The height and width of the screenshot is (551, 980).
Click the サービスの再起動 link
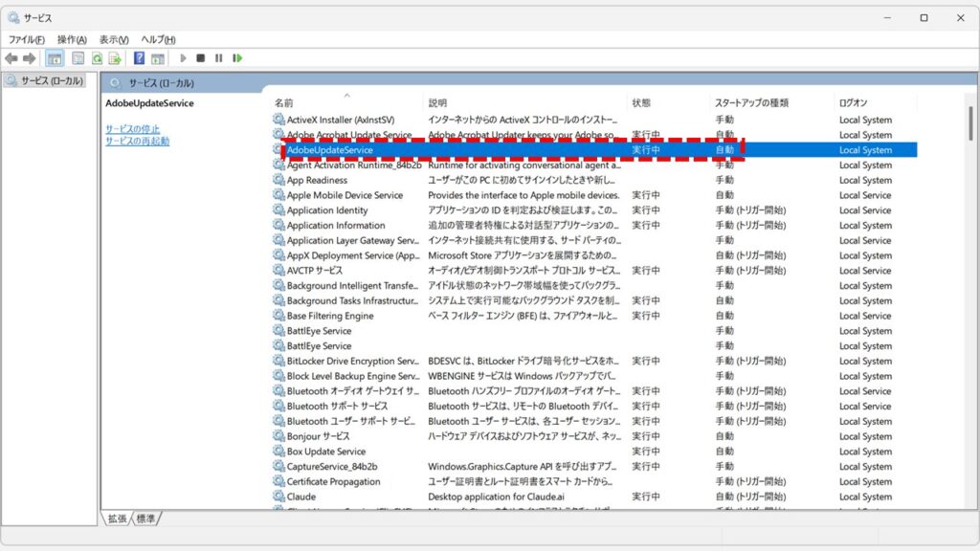coord(138,142)
